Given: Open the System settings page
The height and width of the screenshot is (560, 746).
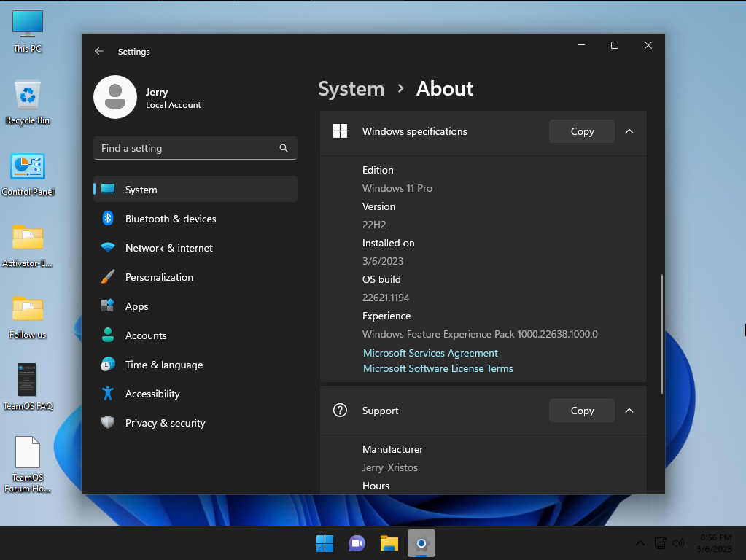Looking at the screenshot, I should (x=195, y=190).
